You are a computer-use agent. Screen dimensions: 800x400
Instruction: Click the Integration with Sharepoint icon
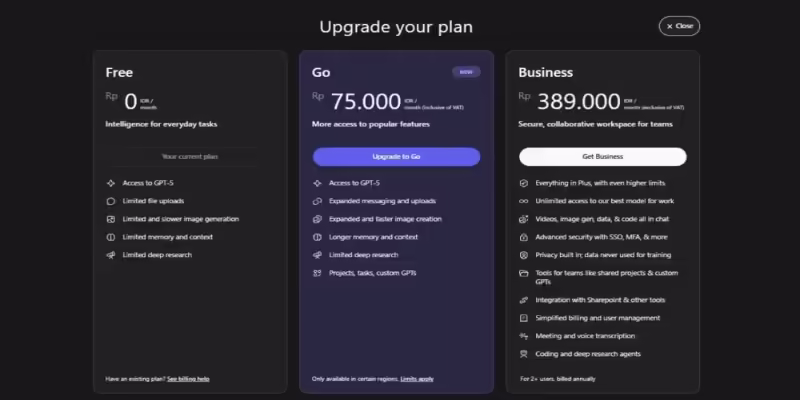pyautogui.click(x=524, y=300)
